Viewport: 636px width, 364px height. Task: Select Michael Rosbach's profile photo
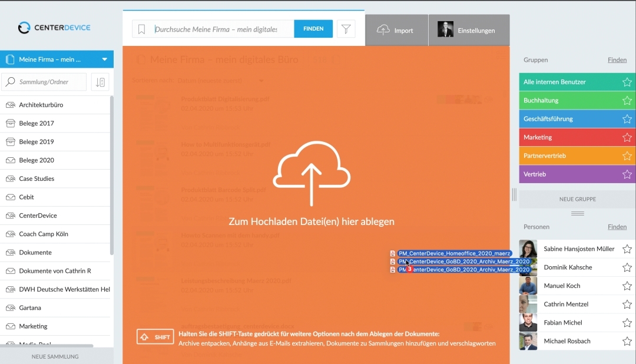[x=528, y=341]
